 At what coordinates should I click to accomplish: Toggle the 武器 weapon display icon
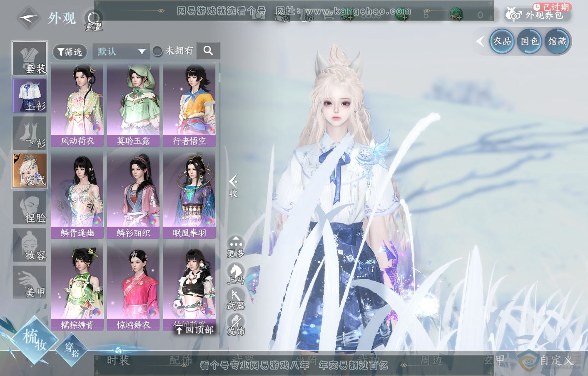pyautogui.click(x=236, y=299)
